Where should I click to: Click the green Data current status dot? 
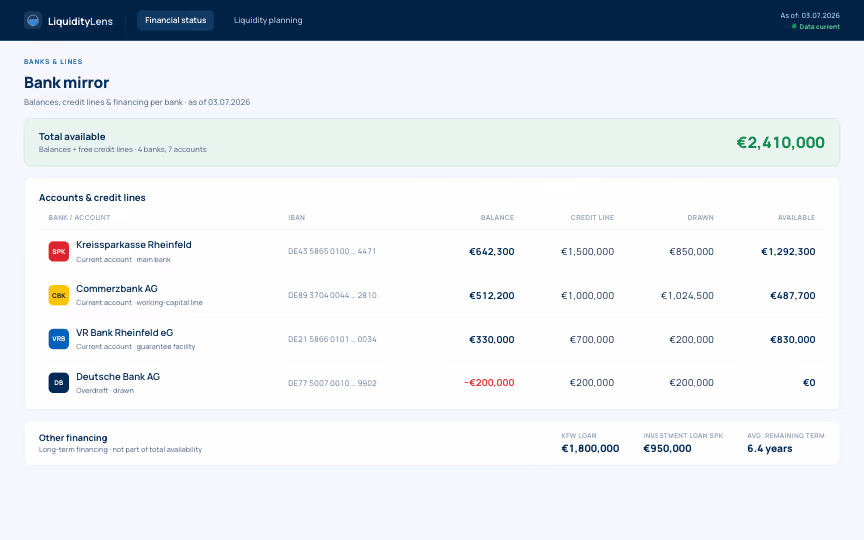pos(794,26)
